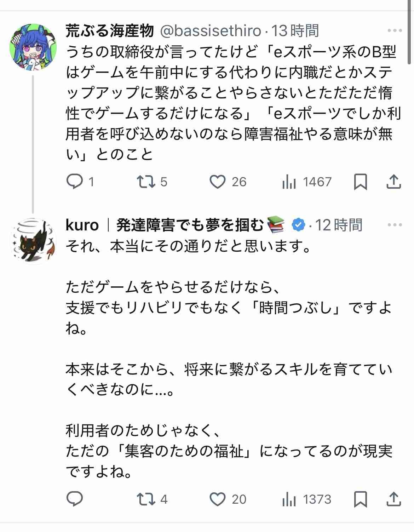Open more options for first tweet
414x532 pixels.
[395, 31]
